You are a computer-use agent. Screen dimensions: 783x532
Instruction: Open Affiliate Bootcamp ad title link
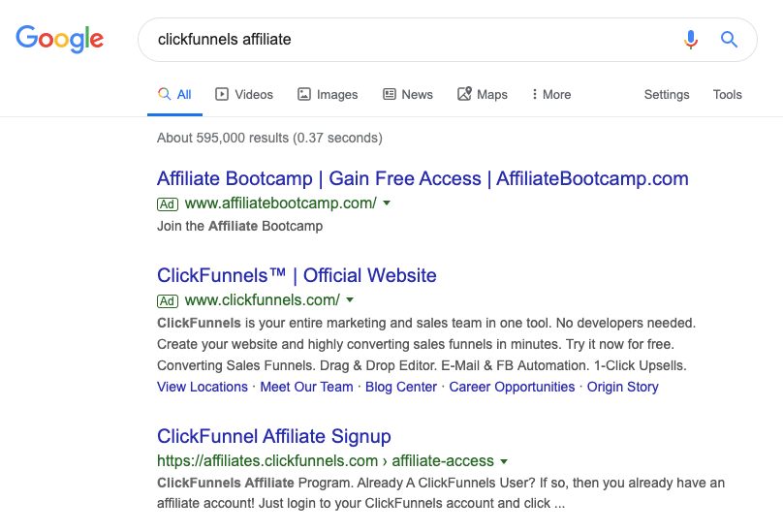click(423, 179)
